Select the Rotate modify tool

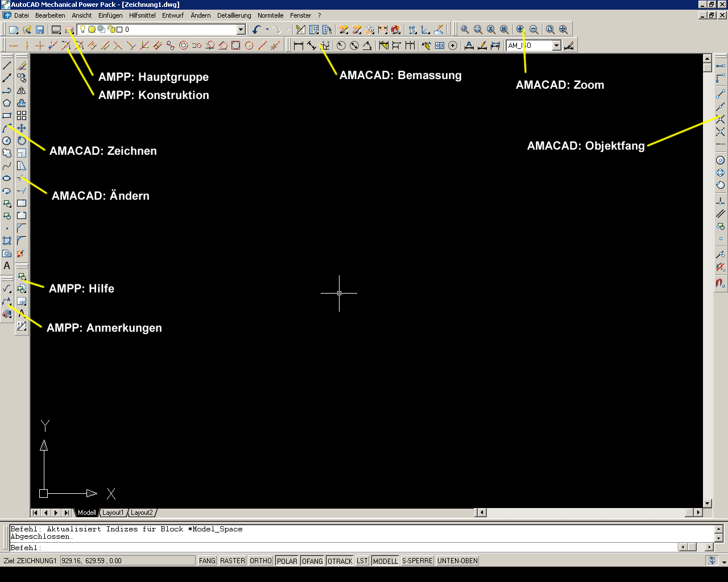(21, 141)
